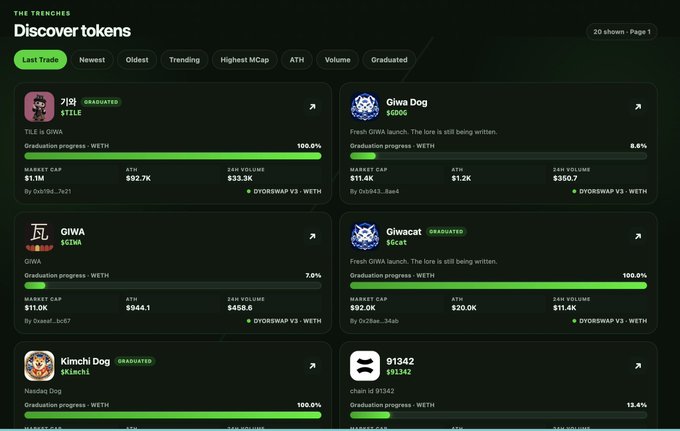Open the Kimchi Dog arrow link
680x431 pixels.
click(x=312, y=366)
